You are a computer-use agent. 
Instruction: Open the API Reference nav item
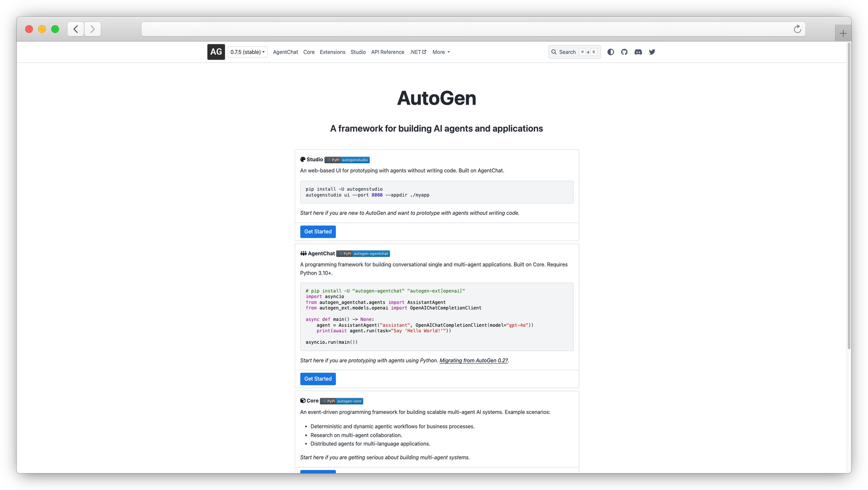(x=388, y=52)
